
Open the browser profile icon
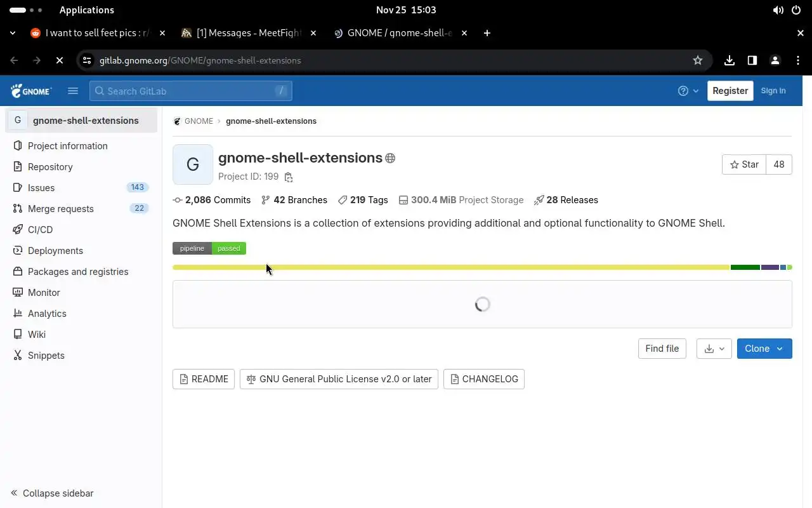775,60
